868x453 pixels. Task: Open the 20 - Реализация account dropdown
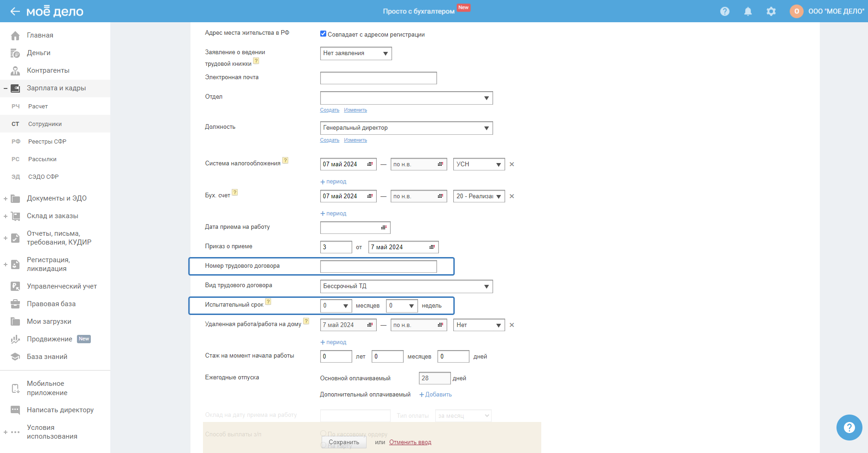(x=479, y=196)
